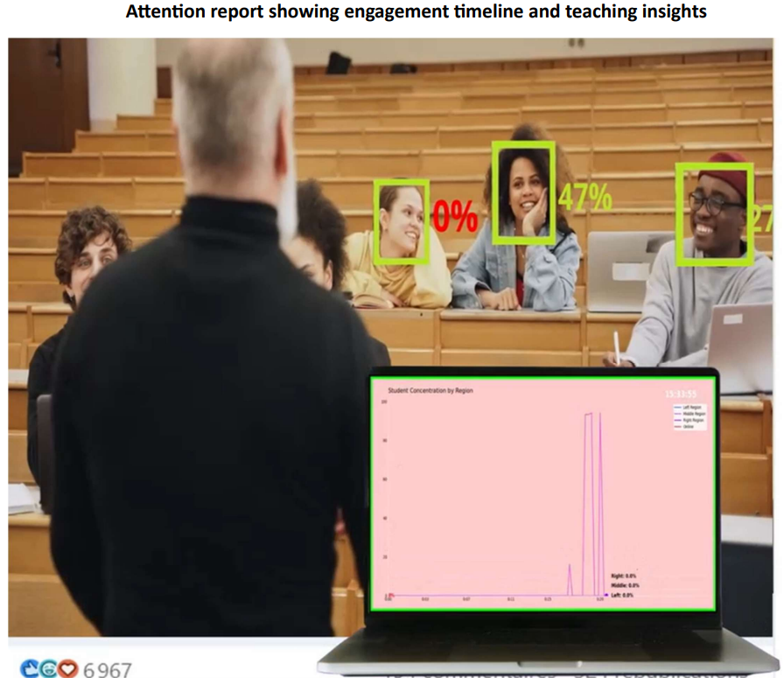The width and height of the screenshot is (784, 678).
Task: Select face box of student in red beanie
Action: pos(713,213)
